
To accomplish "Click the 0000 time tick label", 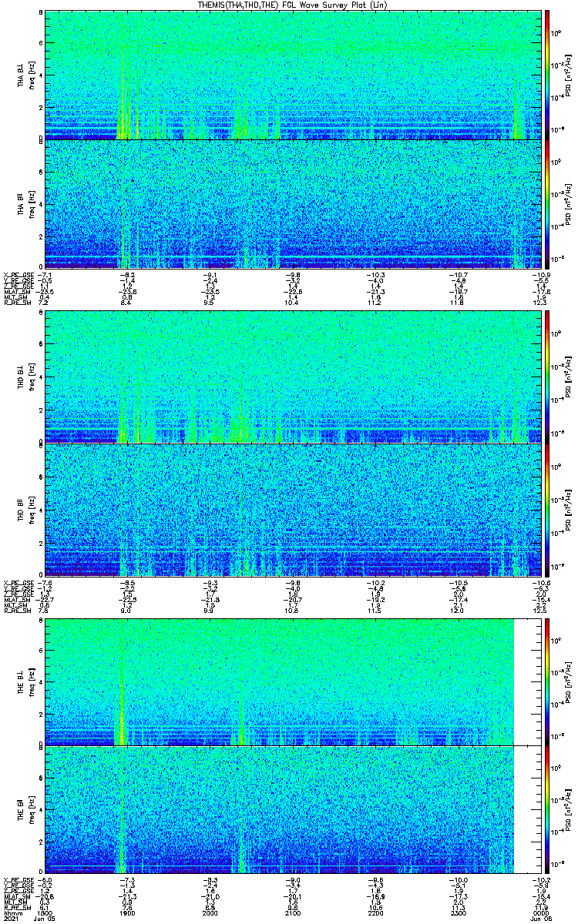I will (542, 913).
